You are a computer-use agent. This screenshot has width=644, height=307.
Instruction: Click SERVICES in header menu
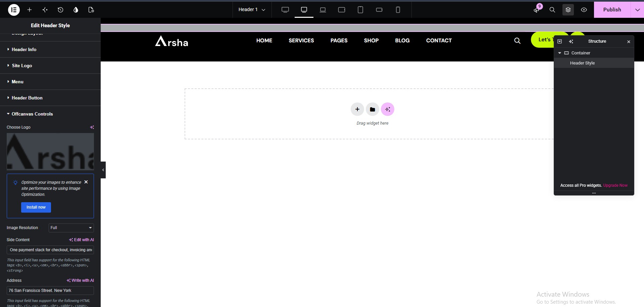pyautogui.click(x=301, y=40)
